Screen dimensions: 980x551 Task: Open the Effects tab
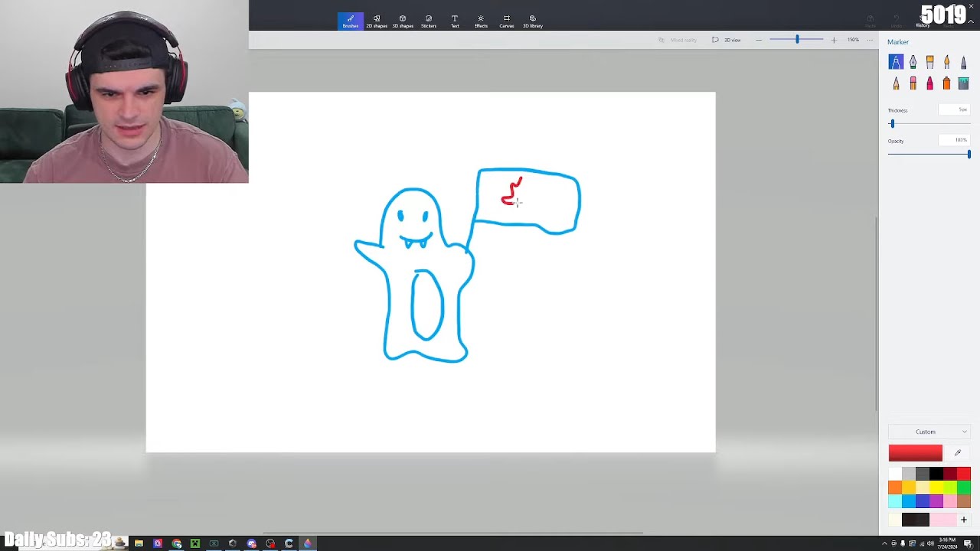pyautogui.click(x=481, y=21)
